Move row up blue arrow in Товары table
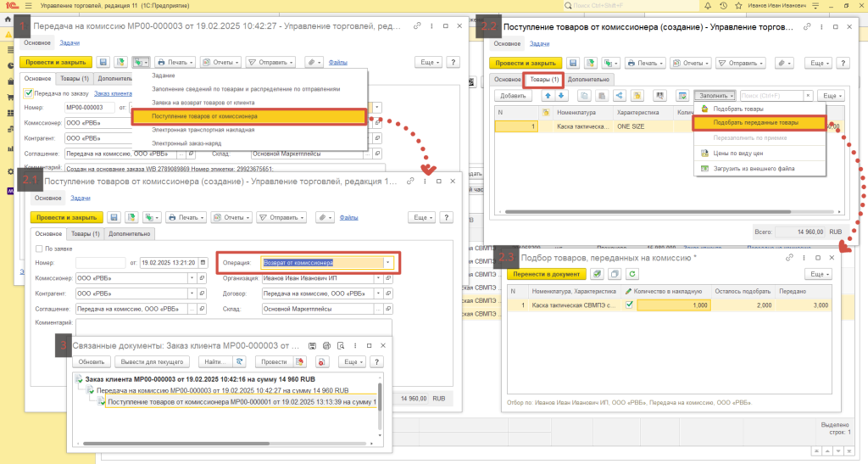 point(548,96)
